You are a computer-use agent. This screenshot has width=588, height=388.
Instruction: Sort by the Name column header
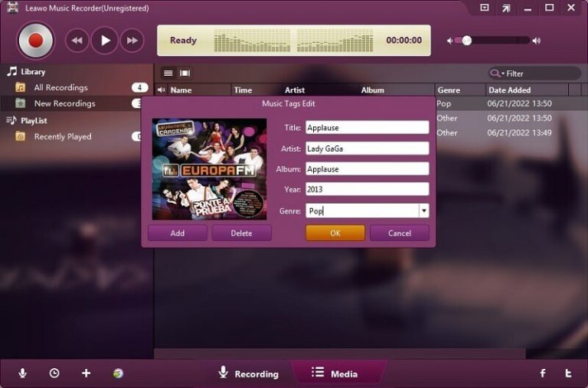(x=199, y=90)
